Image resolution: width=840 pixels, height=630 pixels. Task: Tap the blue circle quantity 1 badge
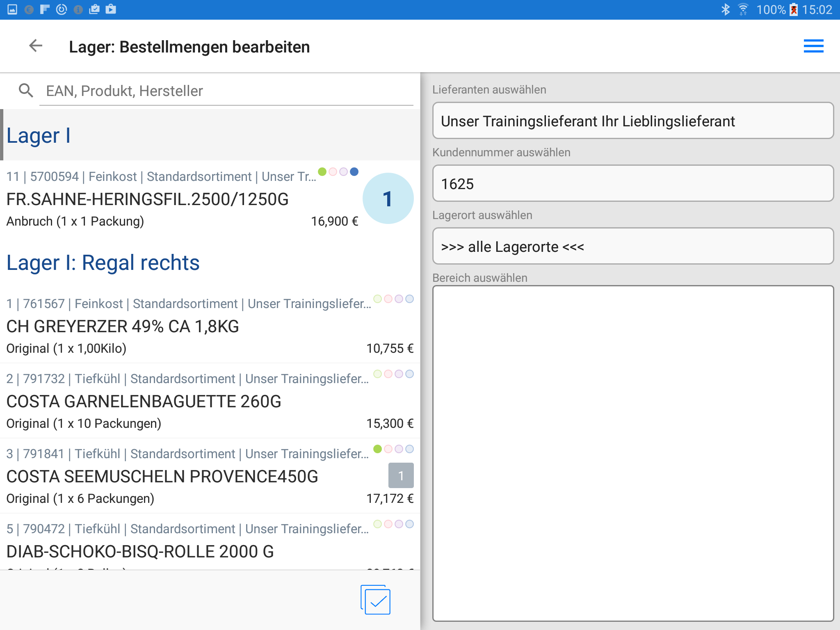click(388, 199)
